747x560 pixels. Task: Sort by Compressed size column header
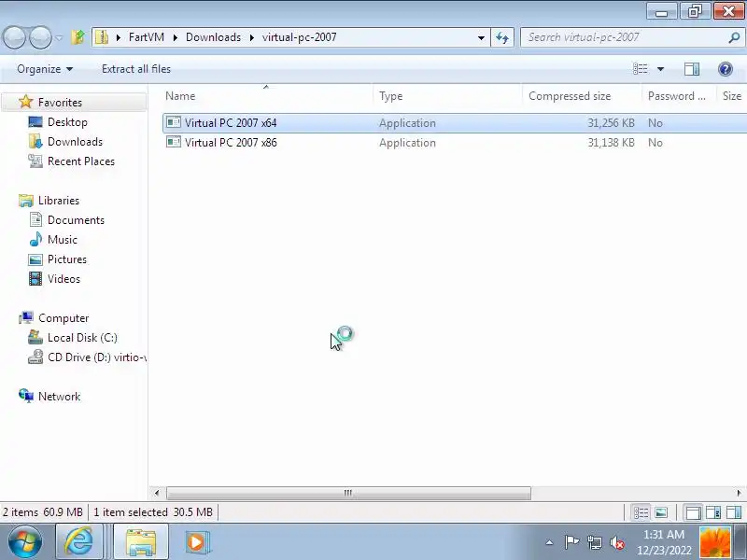tap(582, 96)
